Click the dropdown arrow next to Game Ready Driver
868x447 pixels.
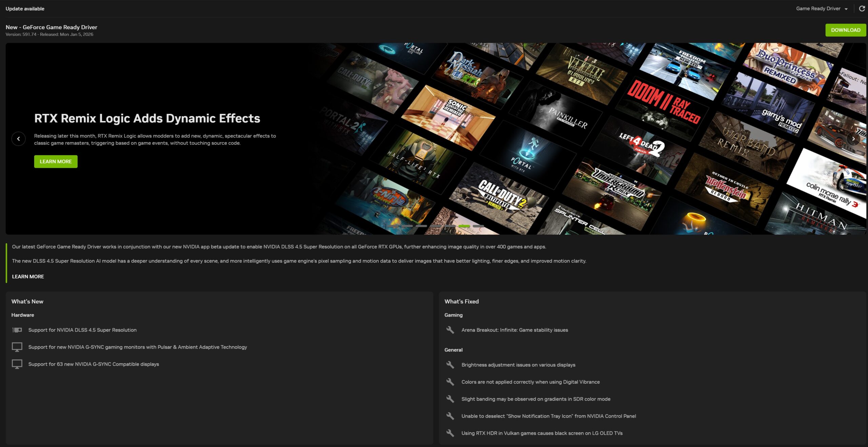[846, 9]
